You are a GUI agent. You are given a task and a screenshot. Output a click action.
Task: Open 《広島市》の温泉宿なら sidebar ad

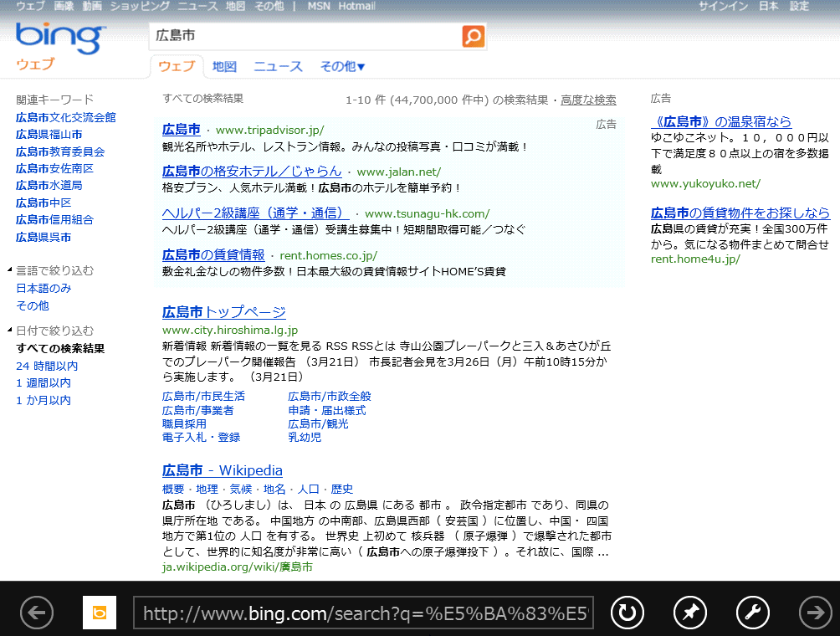coord(721,121)
